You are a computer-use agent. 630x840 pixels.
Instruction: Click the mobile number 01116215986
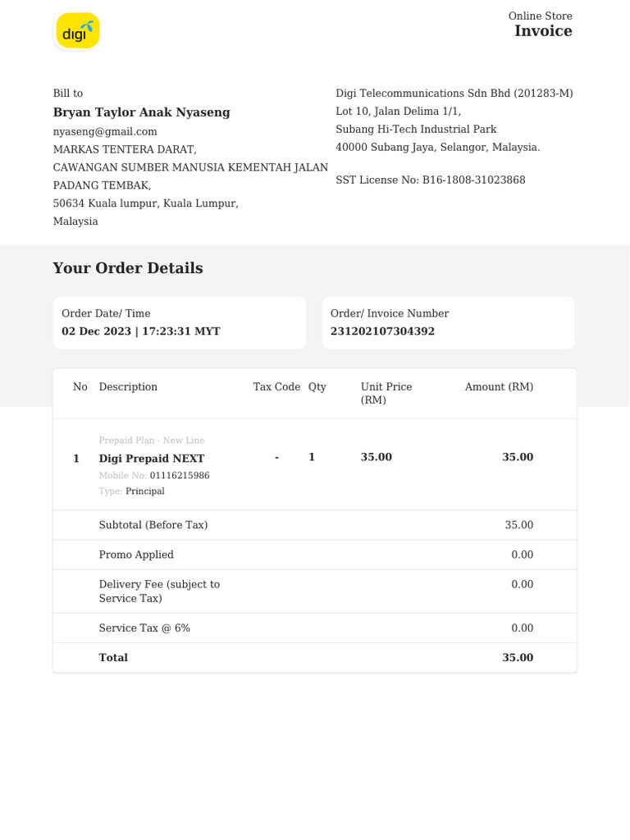pyautogui.click(x=179, y=476)
